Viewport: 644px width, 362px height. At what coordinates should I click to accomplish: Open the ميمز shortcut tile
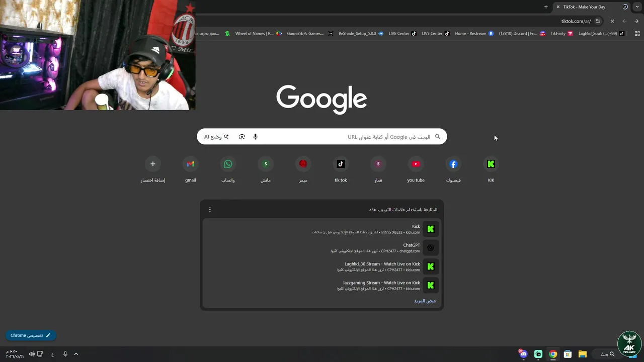coord(303,170)
